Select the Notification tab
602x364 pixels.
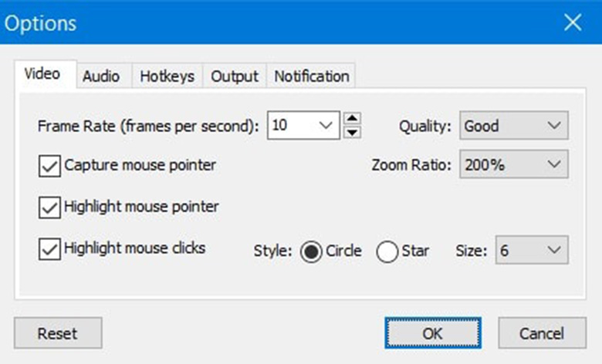[x=312, y=76]
